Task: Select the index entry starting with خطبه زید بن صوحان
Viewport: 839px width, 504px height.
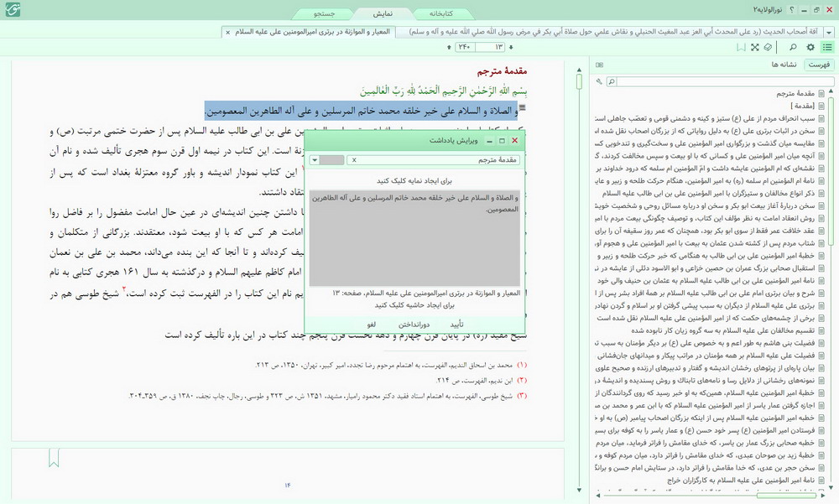Action: click(706, 455)
